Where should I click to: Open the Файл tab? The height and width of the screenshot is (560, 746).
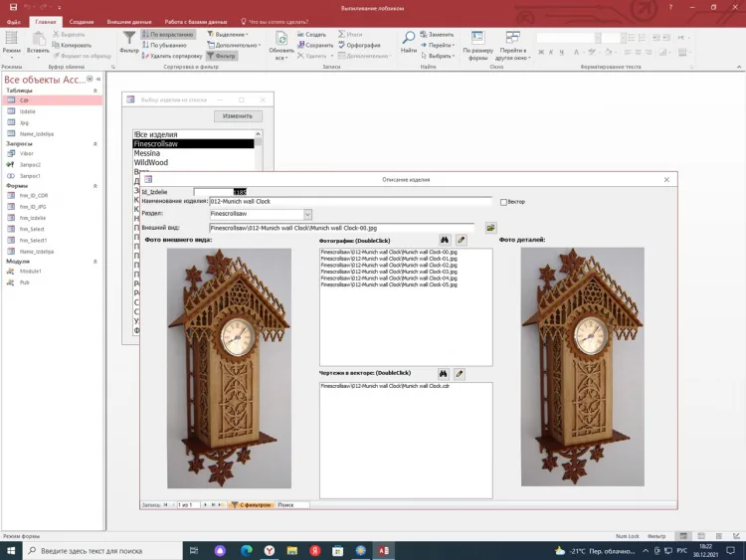pos(14,22)
